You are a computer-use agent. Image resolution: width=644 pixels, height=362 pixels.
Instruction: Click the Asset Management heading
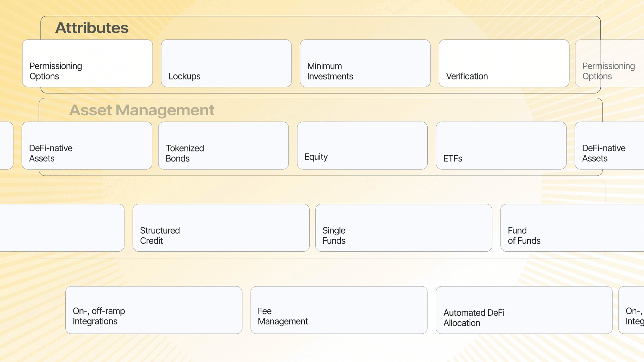[x=142, y=110]
